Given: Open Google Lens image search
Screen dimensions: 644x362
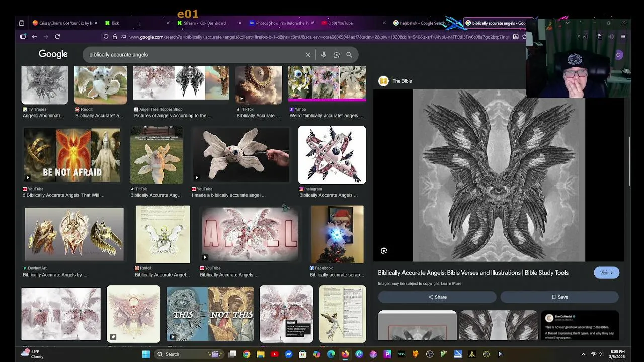Looking at the screenshot, I should (x=336, y=55).
